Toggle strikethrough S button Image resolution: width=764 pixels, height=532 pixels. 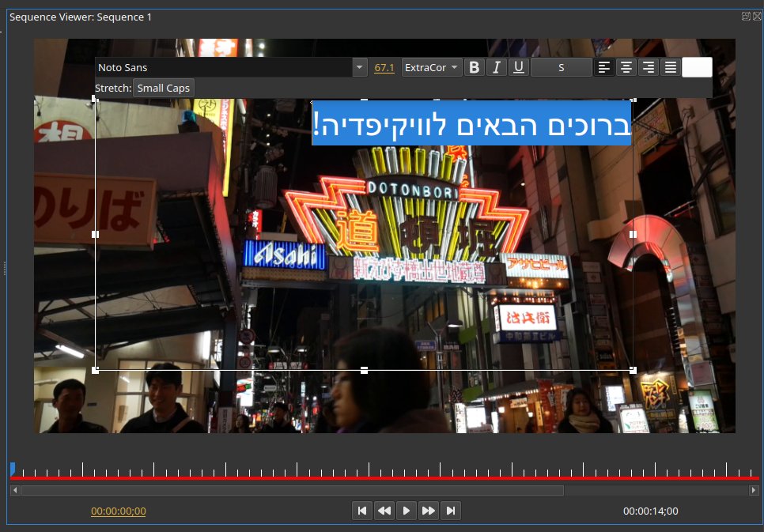(562, 67)
